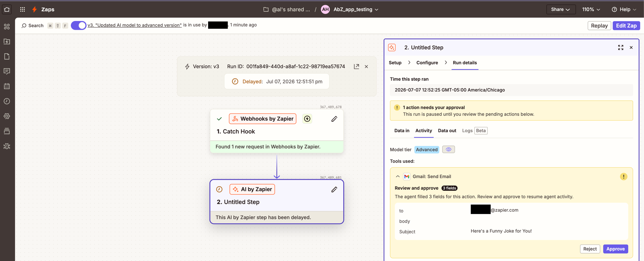Click the subject value Here's a Funny Joke
644x261 pixels.
click(501, 231)
